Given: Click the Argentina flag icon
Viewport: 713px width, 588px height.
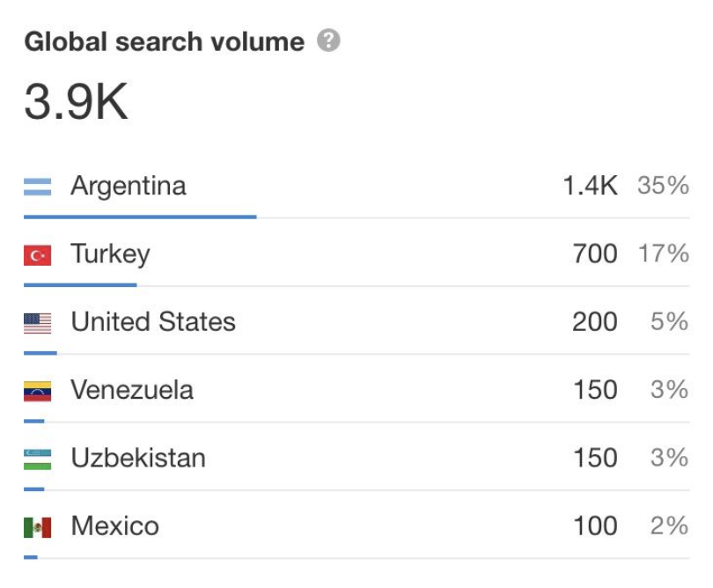Looking at the screenshot, I should [37, 187].
